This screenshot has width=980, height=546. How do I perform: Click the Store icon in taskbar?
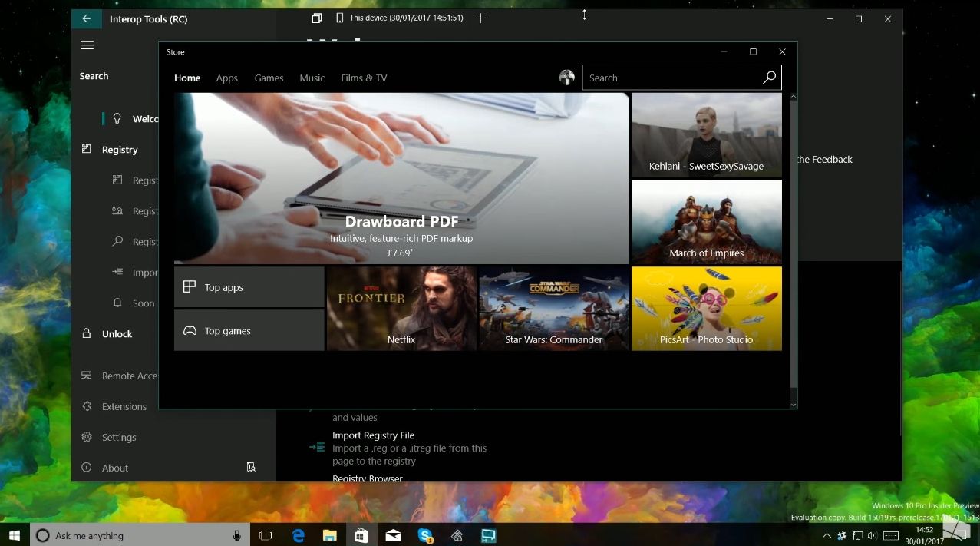(361, 535)
